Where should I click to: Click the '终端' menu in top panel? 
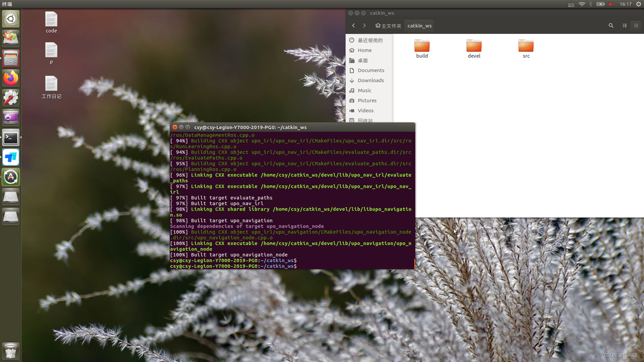pyautogui.click(x=7, y=4)
